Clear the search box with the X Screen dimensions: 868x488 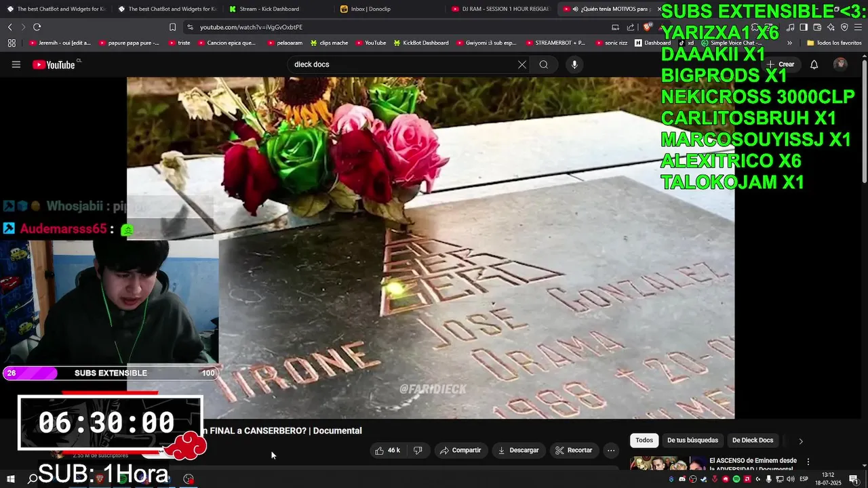point(522,64)
